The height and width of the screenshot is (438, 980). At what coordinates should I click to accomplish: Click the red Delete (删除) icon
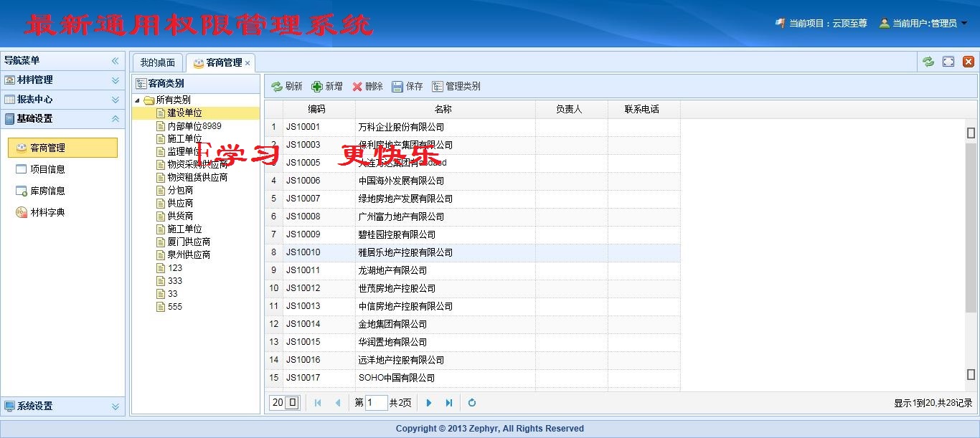tap(357, 87)
